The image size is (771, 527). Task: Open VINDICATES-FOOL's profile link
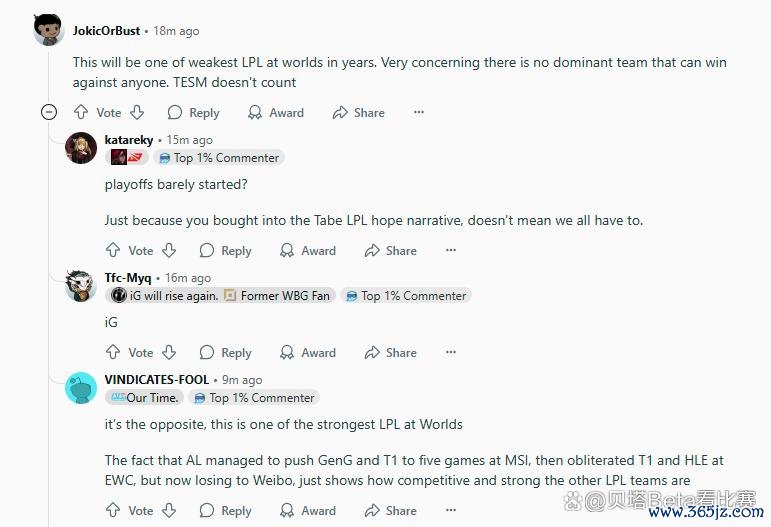coord(157,380)
